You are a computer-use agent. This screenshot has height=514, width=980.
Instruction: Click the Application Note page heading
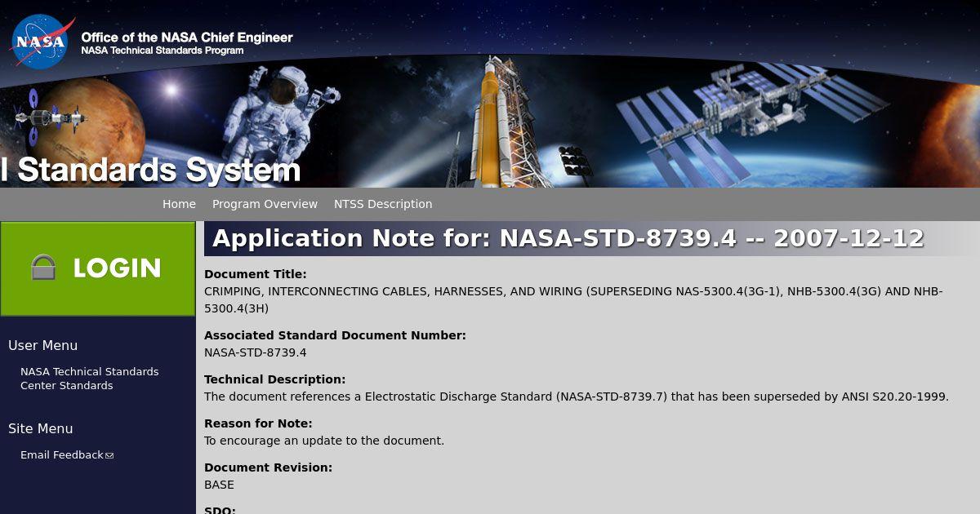pyautogui.click(x=568, y=238)
